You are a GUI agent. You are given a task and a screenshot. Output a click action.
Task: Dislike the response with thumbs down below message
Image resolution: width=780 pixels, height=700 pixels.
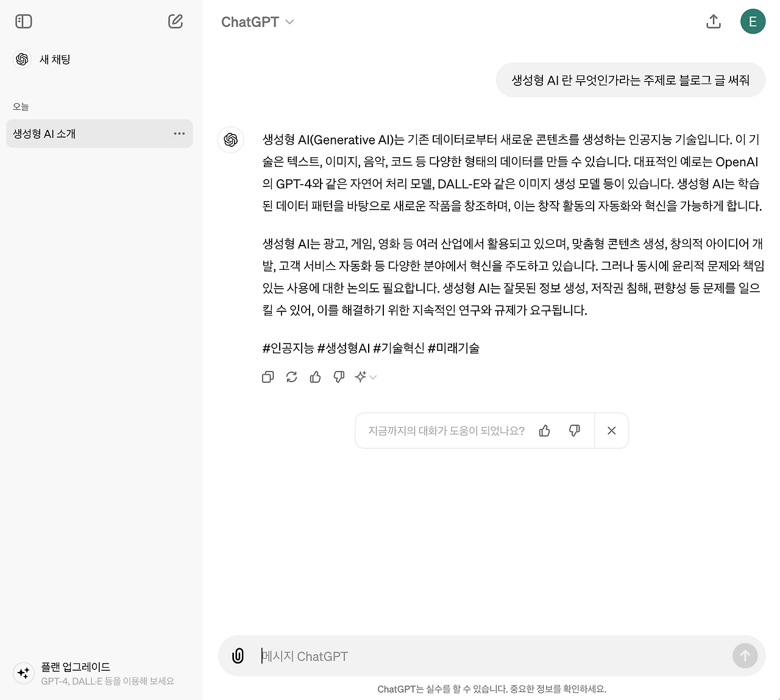point(339,377)
